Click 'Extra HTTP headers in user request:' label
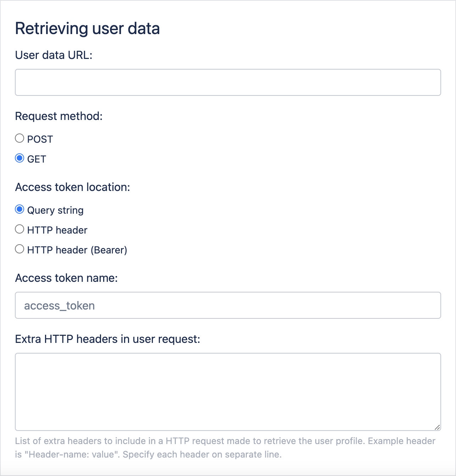Screen dimensions: 456x476 [107, 339]
